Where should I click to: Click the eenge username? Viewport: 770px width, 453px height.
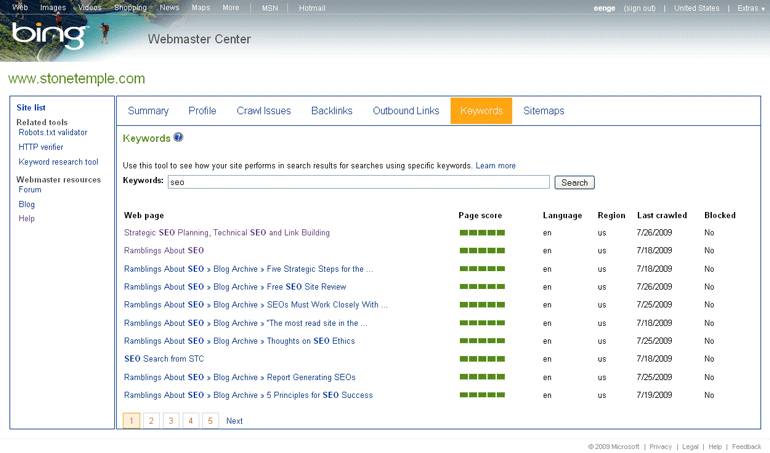(605, 8)
